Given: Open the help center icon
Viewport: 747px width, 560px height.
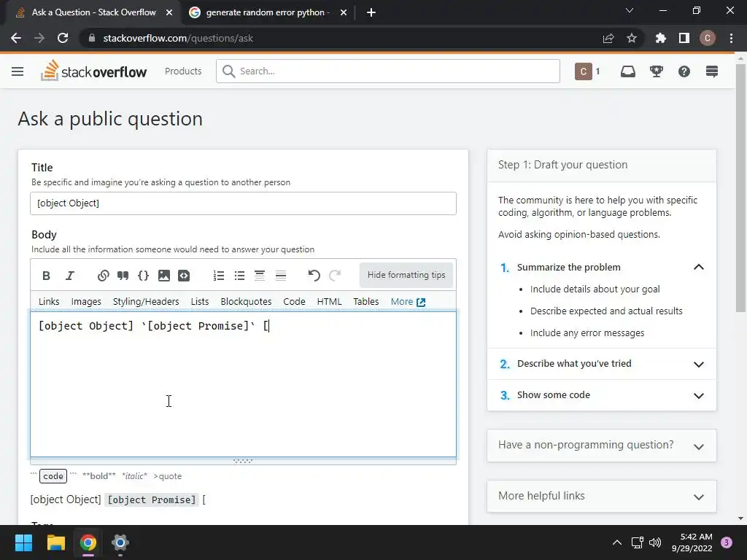Looking at the screenshot, I should (684, 71).
